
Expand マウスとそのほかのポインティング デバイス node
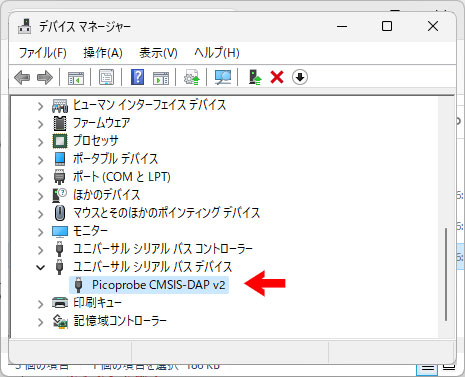(x=40, y=214)
